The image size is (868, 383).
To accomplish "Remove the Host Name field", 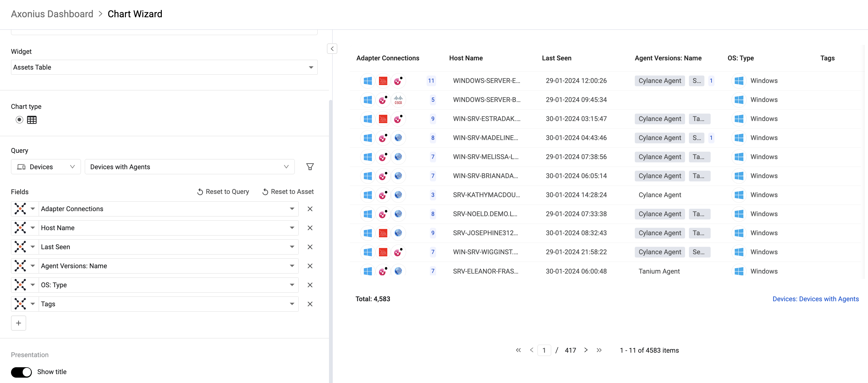I will coord(310,228).
